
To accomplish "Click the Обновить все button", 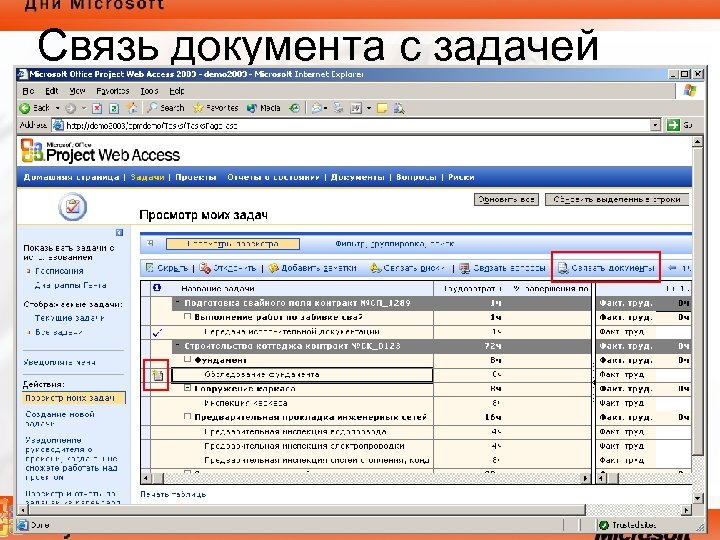I will (506, 199).
